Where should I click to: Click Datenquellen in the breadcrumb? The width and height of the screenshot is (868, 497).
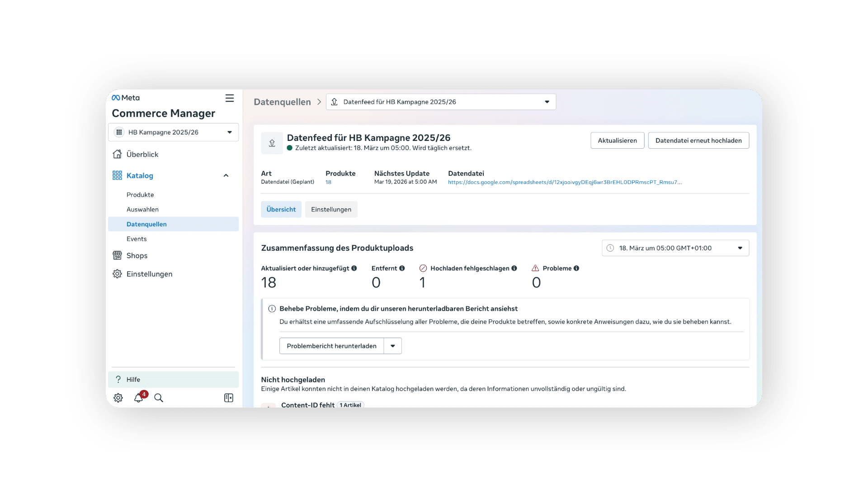point(282,102)
